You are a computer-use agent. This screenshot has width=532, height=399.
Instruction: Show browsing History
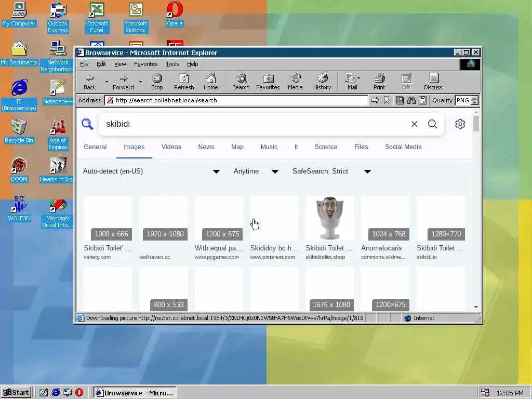coord(322,82)
